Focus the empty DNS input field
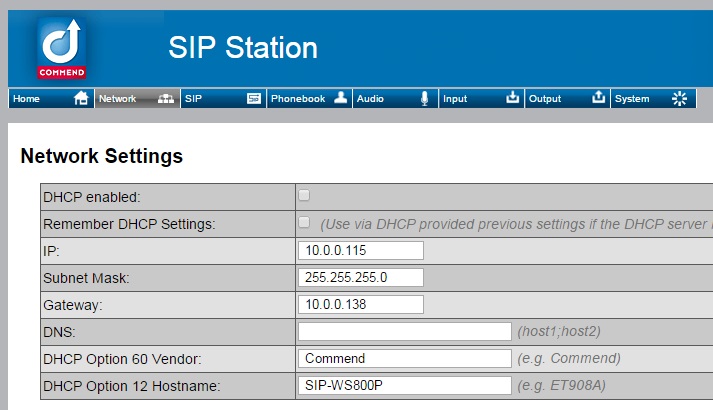713x410 pixels. click(x=404, y=331)
